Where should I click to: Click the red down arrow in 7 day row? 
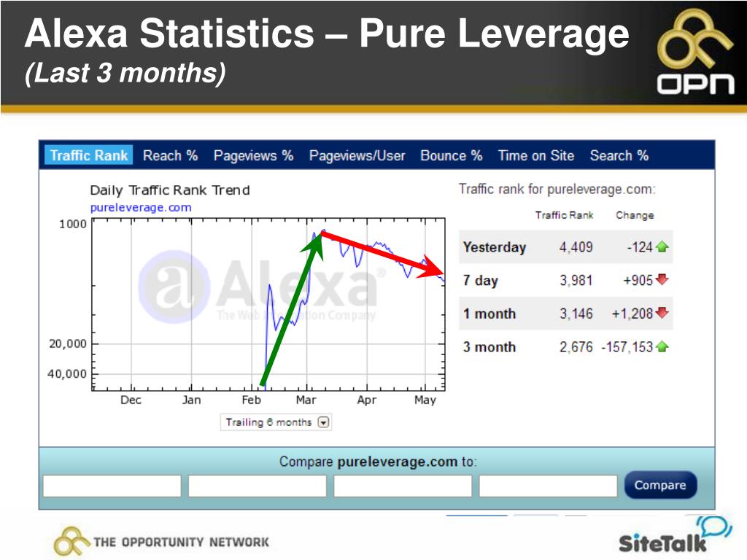[x=662, y=279]
